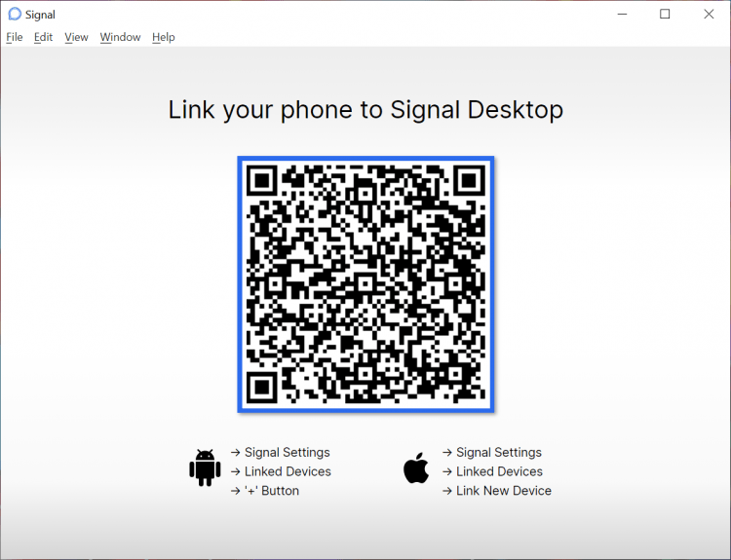The height and width of the screenshot is (560, 731).
Task: Click the "'+' Button" step text
Action: pos(272,491)
